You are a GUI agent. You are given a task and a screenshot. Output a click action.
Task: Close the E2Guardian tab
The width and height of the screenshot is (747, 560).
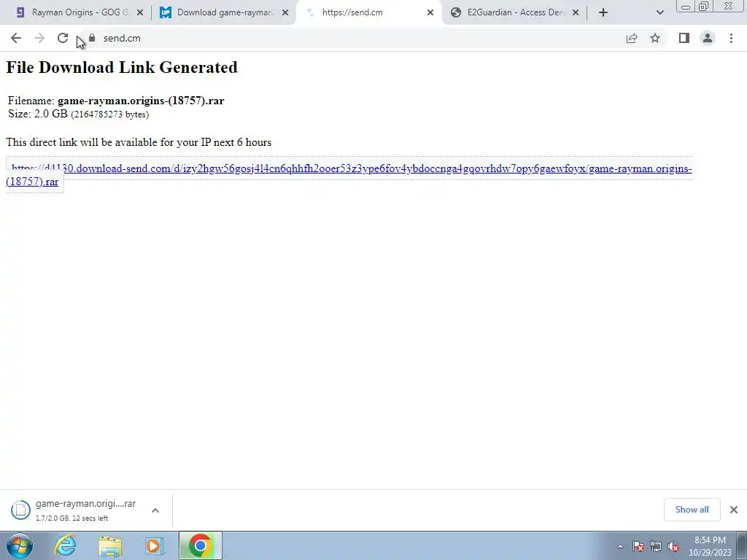pyautogui.click(x=576, y=12)
